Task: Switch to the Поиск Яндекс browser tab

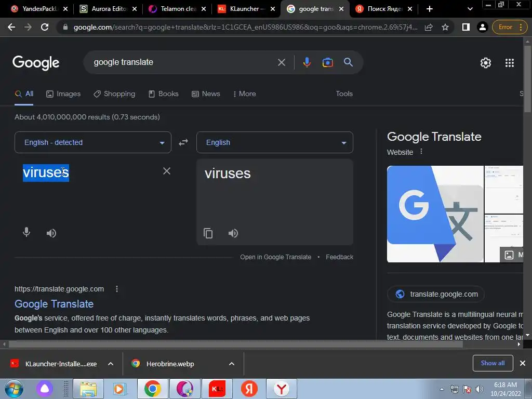Action: (x=384, y=9)
